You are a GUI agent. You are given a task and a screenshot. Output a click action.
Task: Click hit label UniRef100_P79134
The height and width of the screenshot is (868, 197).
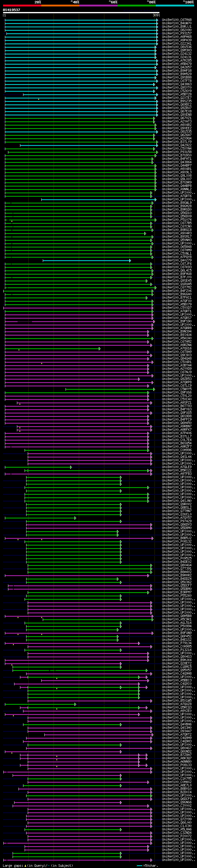pyautogui.click(x=177, y=643)
